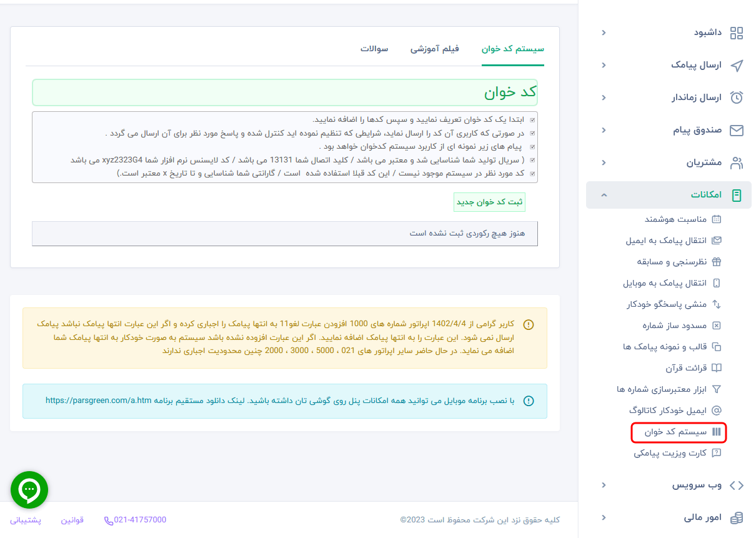Collapse the امکانات sidebar section
Screen dimensions: 756x538
(604, 195)
